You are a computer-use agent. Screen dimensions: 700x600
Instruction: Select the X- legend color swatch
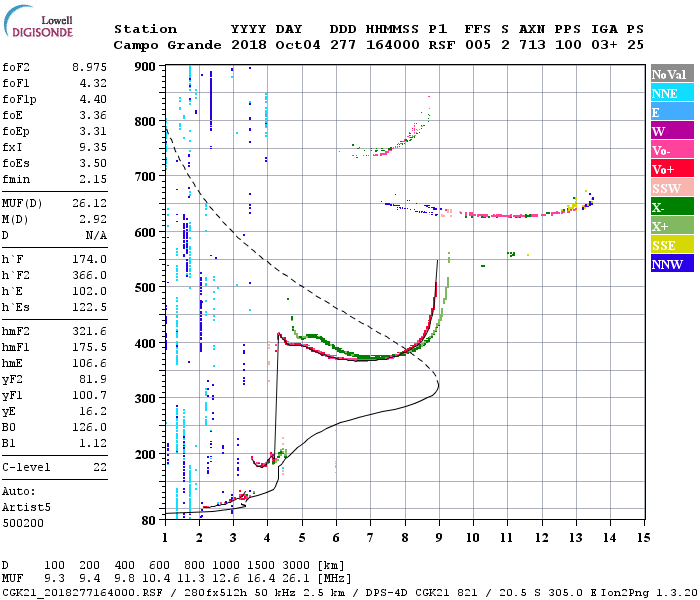click(x=672, y=207)
